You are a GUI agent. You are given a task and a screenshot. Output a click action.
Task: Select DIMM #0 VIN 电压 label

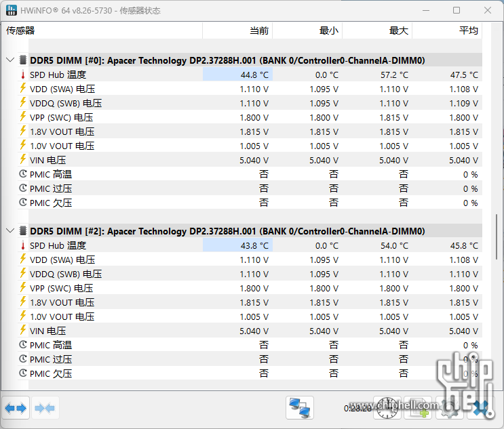click(x=48, y=160)
